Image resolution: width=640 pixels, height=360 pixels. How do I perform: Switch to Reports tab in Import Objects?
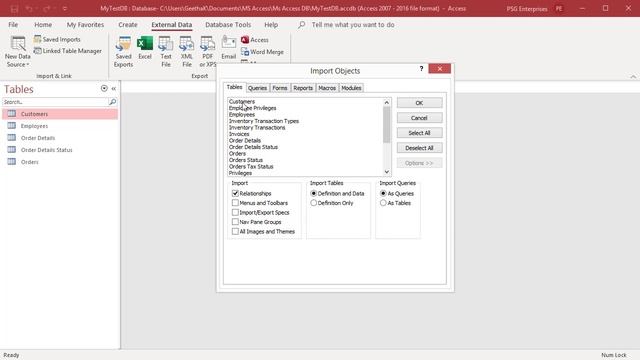pyautogui.click(x=303, y=88)
